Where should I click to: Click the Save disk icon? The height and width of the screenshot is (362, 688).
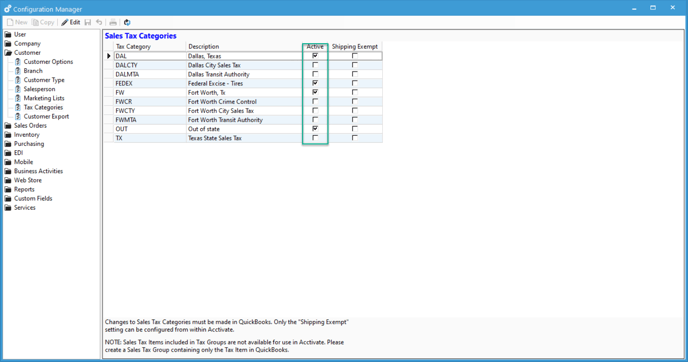coord(88,22)
